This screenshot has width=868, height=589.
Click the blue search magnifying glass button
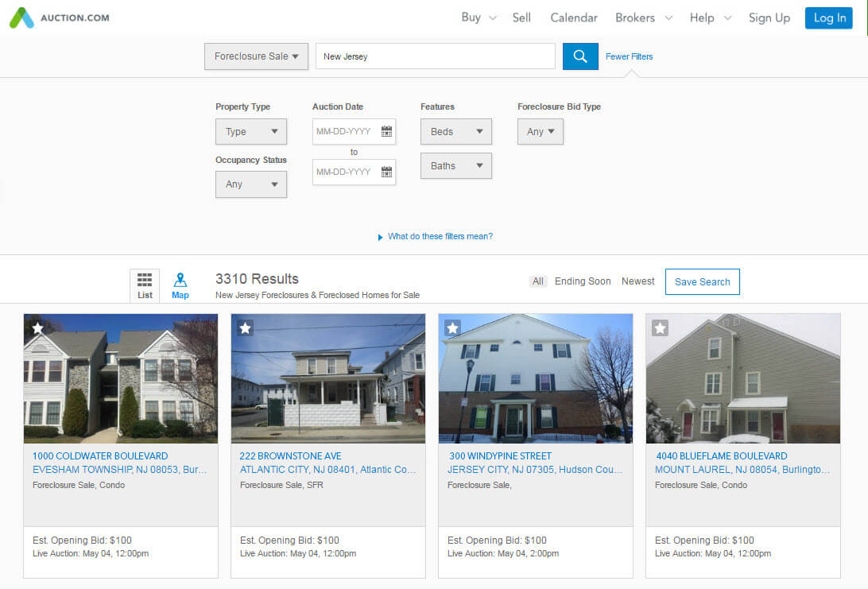tap(579, 56)
